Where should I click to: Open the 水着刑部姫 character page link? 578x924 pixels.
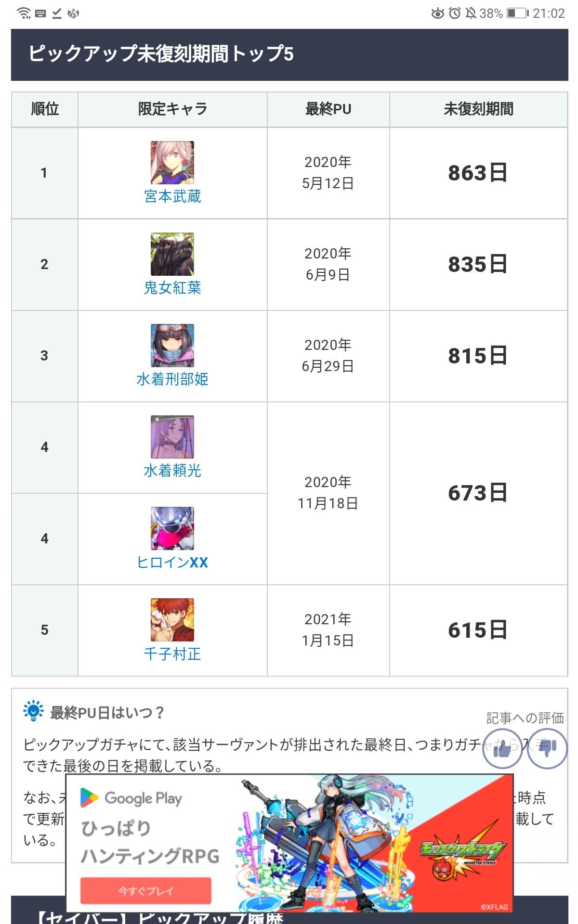[x=172, y=379]
